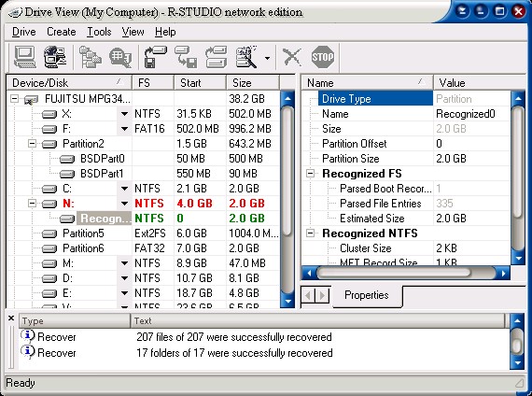This screenshot has width=532, height=396.
Task: Close the log panel with x
Action: [11, 318]
